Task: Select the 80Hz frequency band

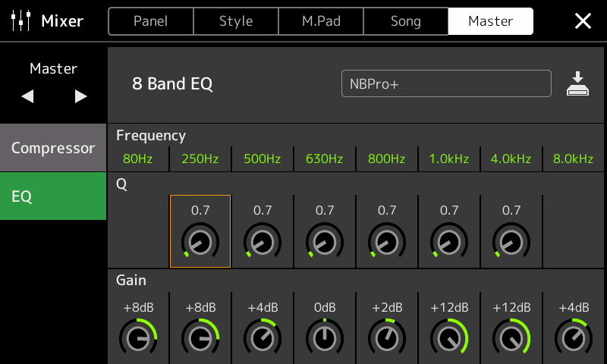Action: [x=138, y=158]
